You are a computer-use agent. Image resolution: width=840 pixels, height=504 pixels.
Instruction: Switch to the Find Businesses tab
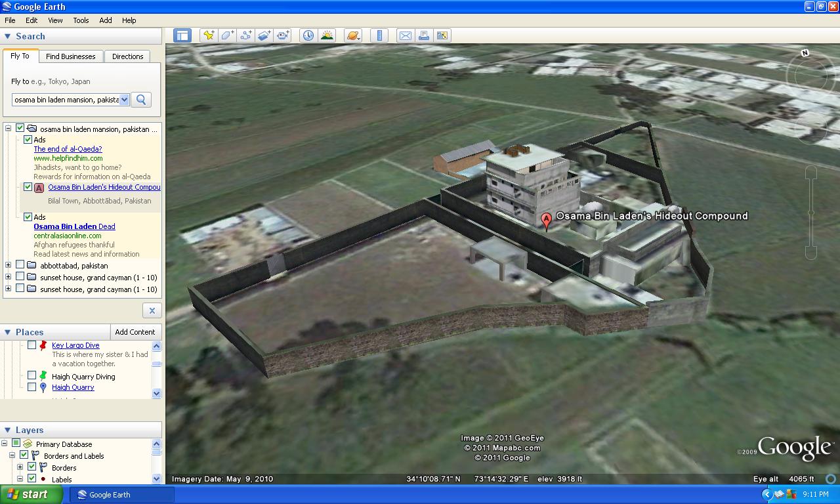tap(71, 56)
